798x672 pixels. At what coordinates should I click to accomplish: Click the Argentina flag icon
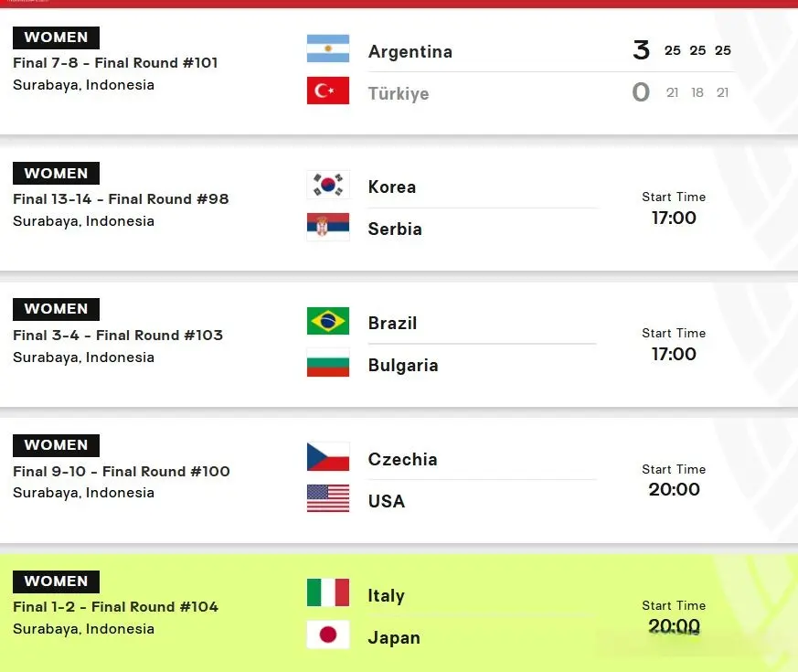(x=327, y=48)
